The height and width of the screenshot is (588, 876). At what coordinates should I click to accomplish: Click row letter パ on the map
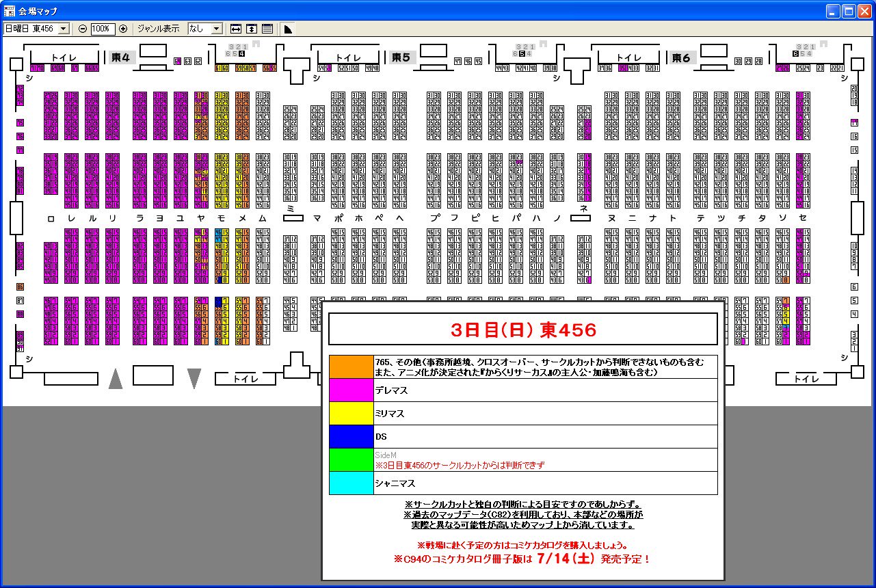point(516,218)
